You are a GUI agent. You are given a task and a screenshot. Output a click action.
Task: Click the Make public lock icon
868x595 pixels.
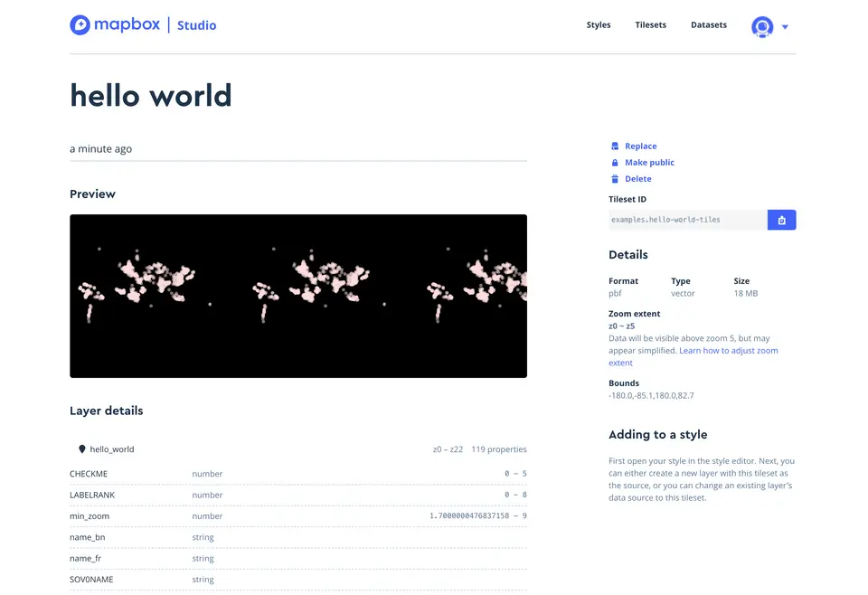[615, 163]
